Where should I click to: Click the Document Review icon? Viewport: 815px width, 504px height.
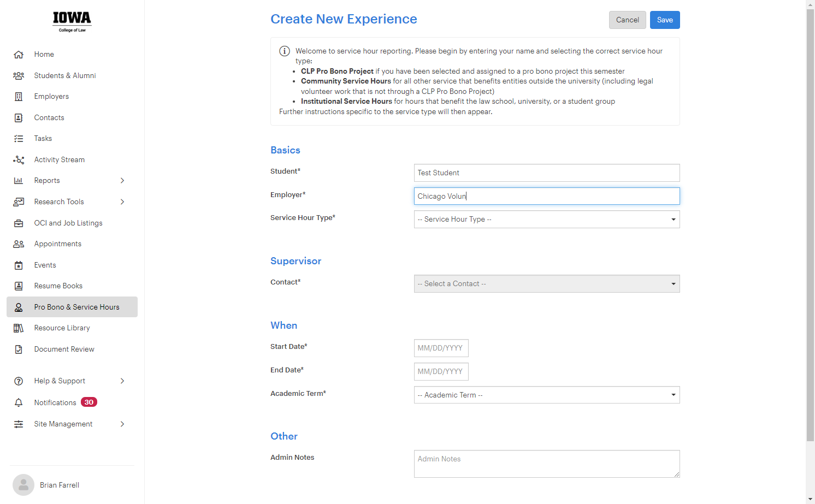pyautogui.click(x=19, y=349)
